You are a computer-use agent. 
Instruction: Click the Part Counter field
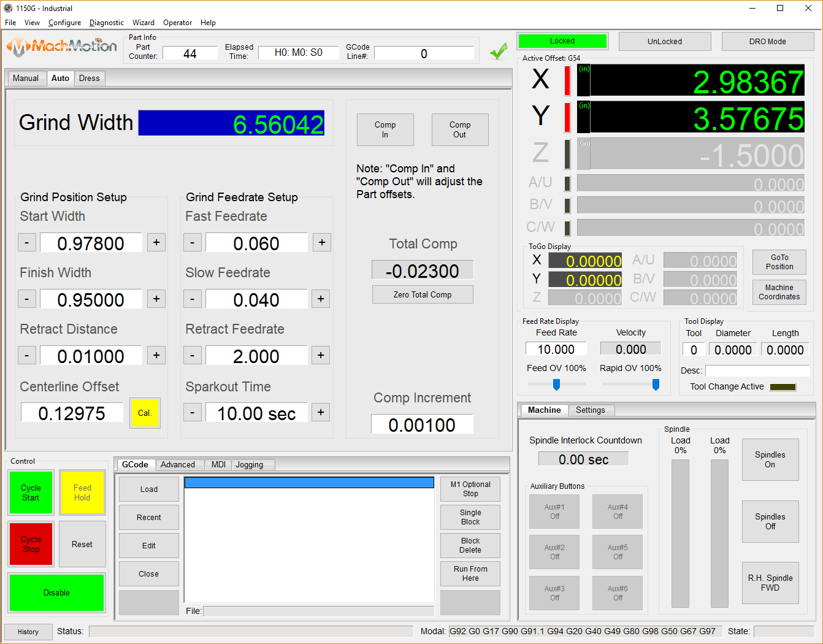pyautogui.click(x=190, y=53)
